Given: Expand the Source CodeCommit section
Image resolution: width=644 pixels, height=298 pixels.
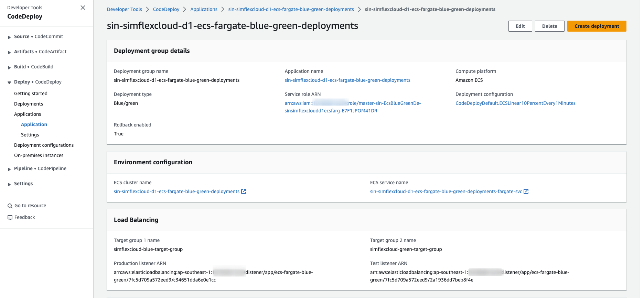Looking at the screenshot, I should (x=9, y=37).
